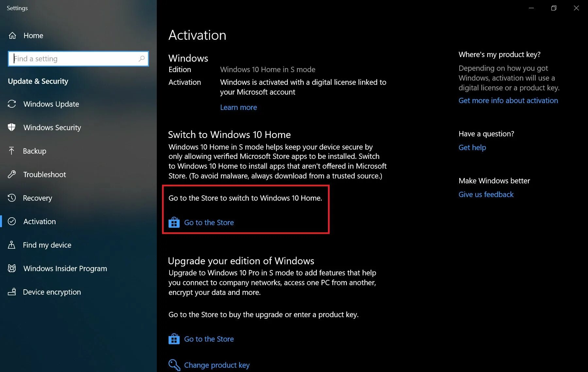Click Upgrade your edition of Windows heading
This screenshot has width=588, height=372.
point(241,261)
